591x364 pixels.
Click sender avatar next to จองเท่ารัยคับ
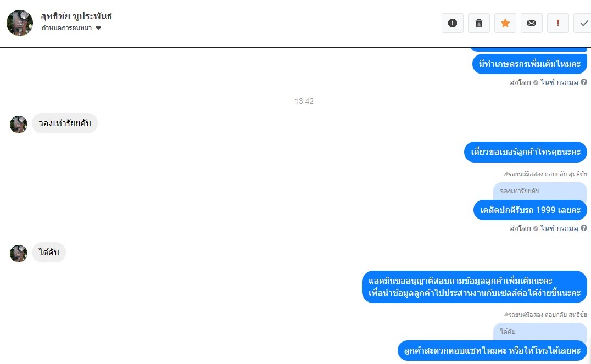click(19, 124)
